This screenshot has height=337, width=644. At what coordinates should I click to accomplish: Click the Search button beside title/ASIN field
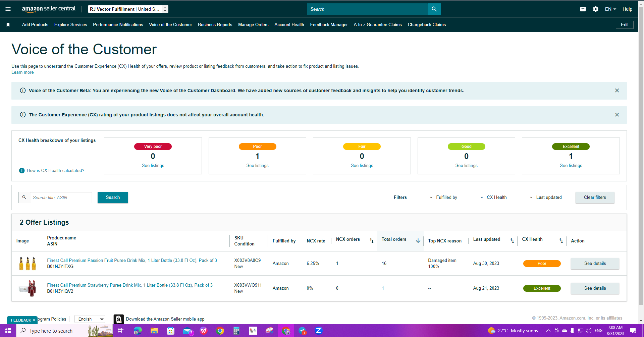click(x=113, y=198)
